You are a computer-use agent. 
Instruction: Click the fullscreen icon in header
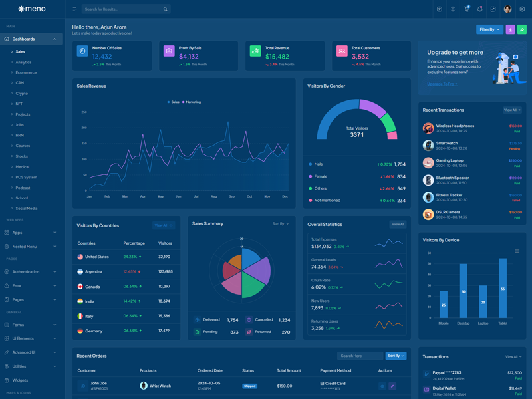[x=493, y=9]
